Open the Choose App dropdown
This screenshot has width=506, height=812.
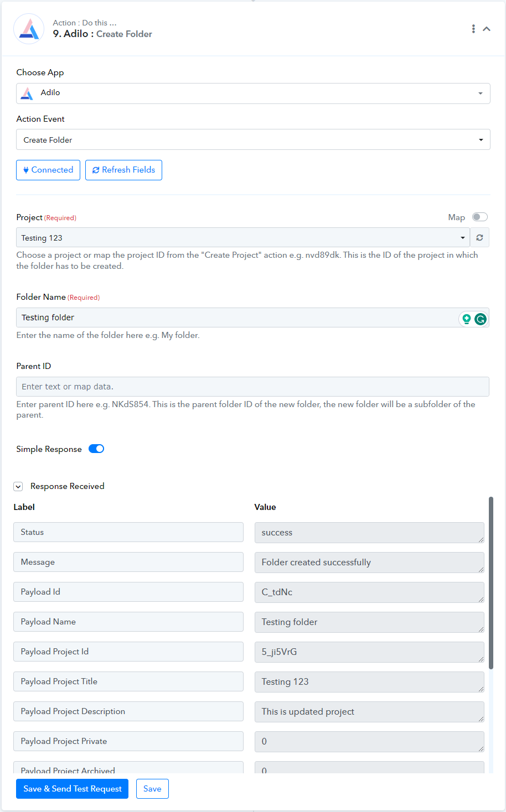pos(253,93)
